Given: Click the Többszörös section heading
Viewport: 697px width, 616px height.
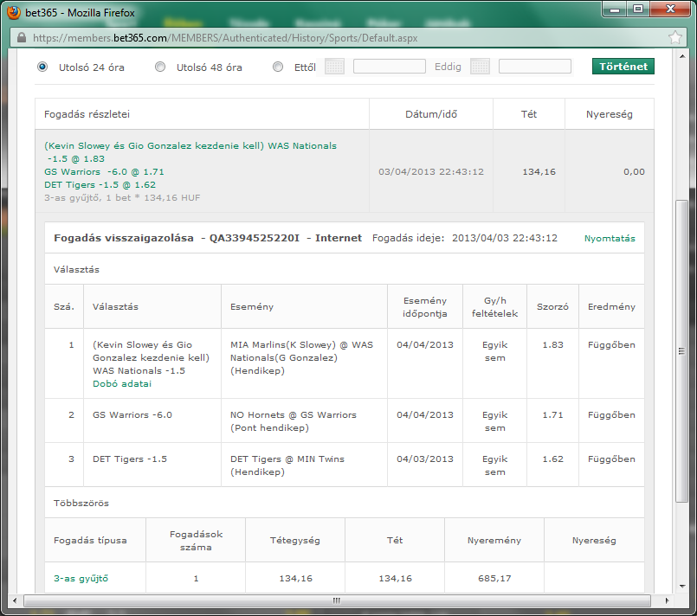Looking at the screenshot, I should click(x=81, y=504).
